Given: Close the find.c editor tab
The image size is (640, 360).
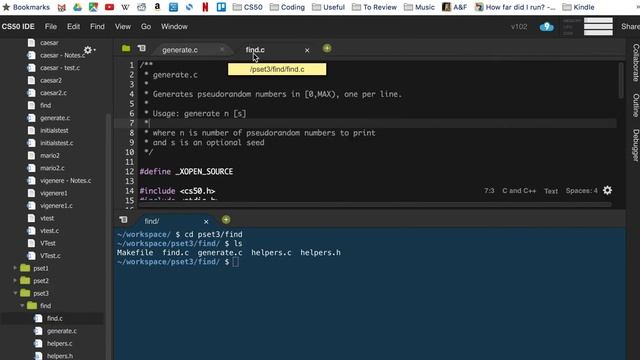Looking at the screenshot, I should click(307, 50).
